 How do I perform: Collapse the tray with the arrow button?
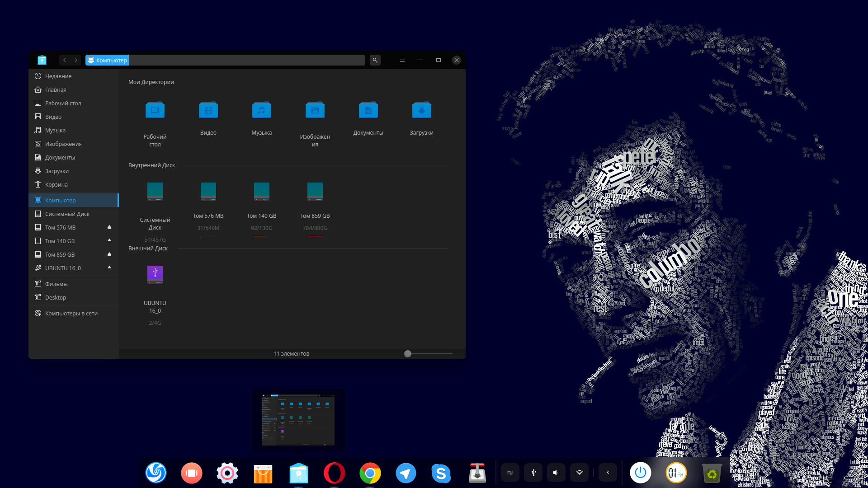click(608, 473)
